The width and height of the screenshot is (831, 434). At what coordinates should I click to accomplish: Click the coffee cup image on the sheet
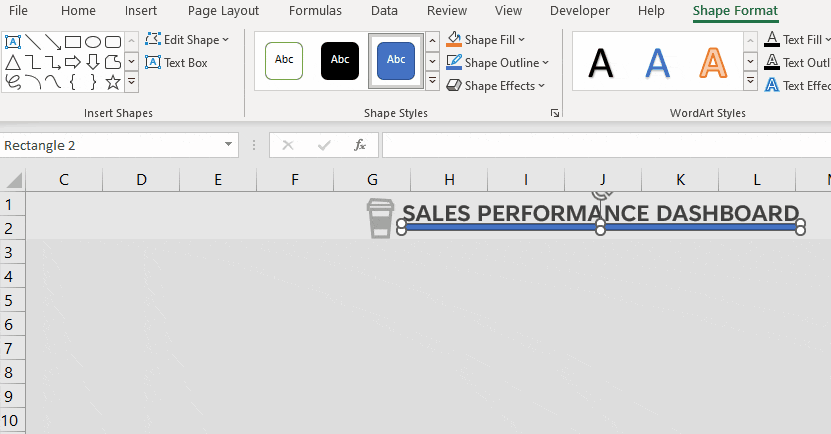[380, 218]
